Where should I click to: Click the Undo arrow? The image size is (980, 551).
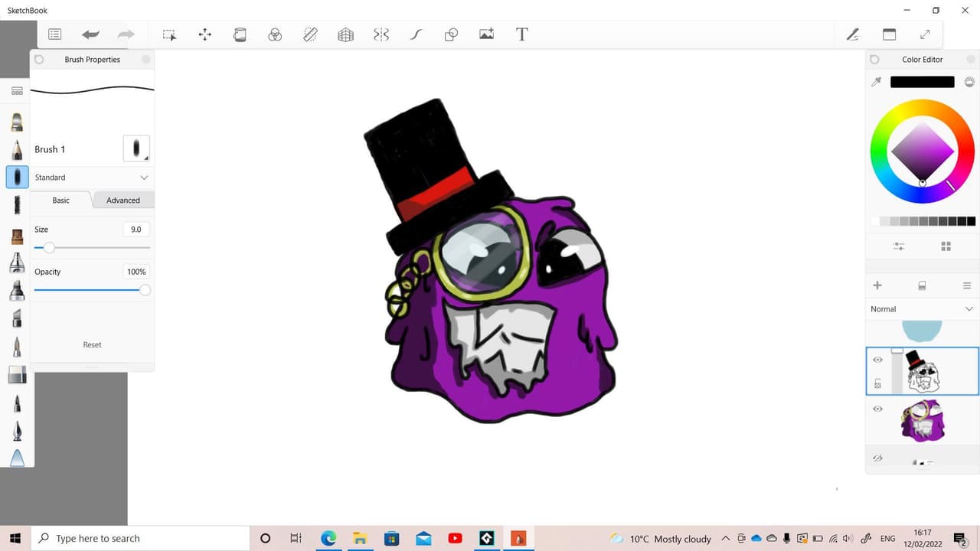coord(91,34)
